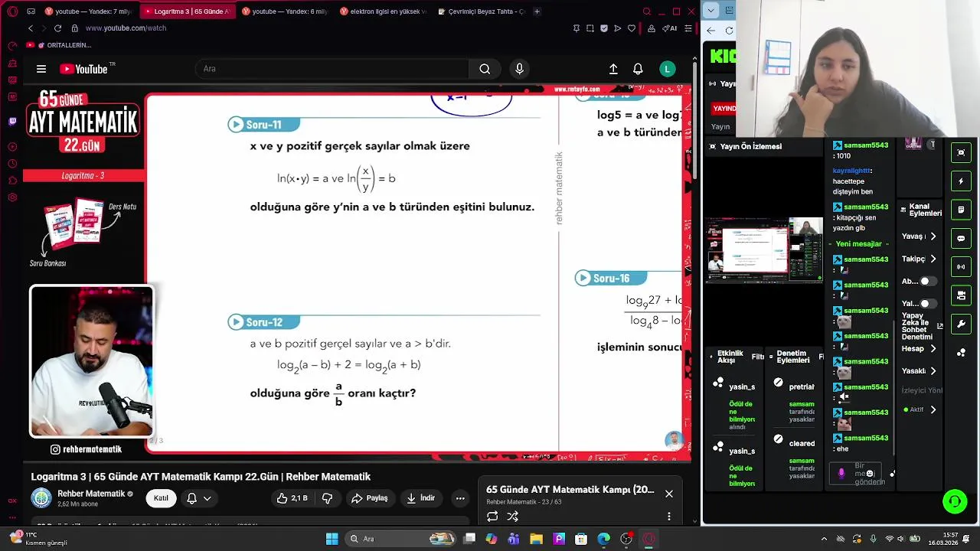Click the address bar URL youtube.com/watch
The height and width of the screenshot is (551, 980).
[126, 28]
